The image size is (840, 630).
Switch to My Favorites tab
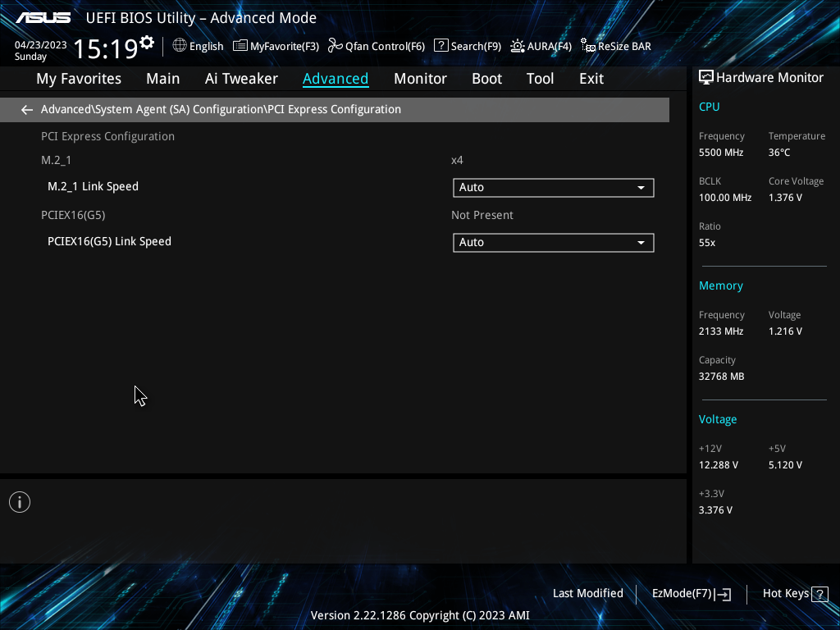(x=79, y=79)
